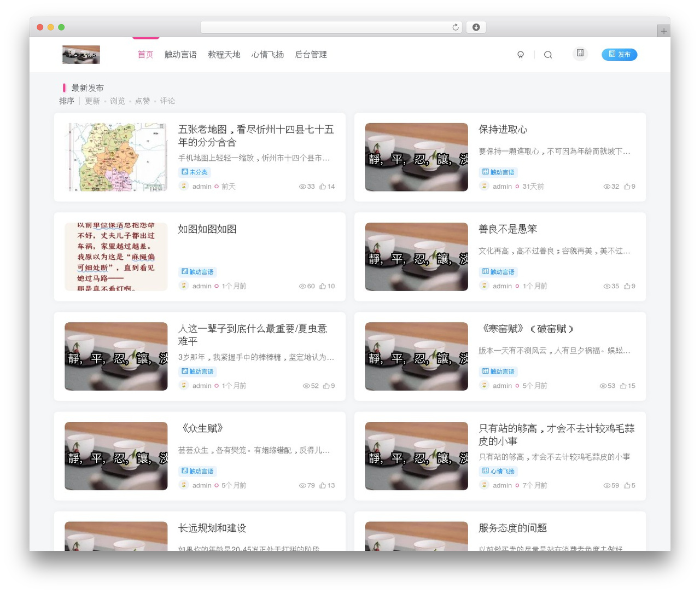The image size is (700, 593).
Task: Click the thumbs-up icon showing 15 likes
Action: pyautogui.click(x=623, y=386)
